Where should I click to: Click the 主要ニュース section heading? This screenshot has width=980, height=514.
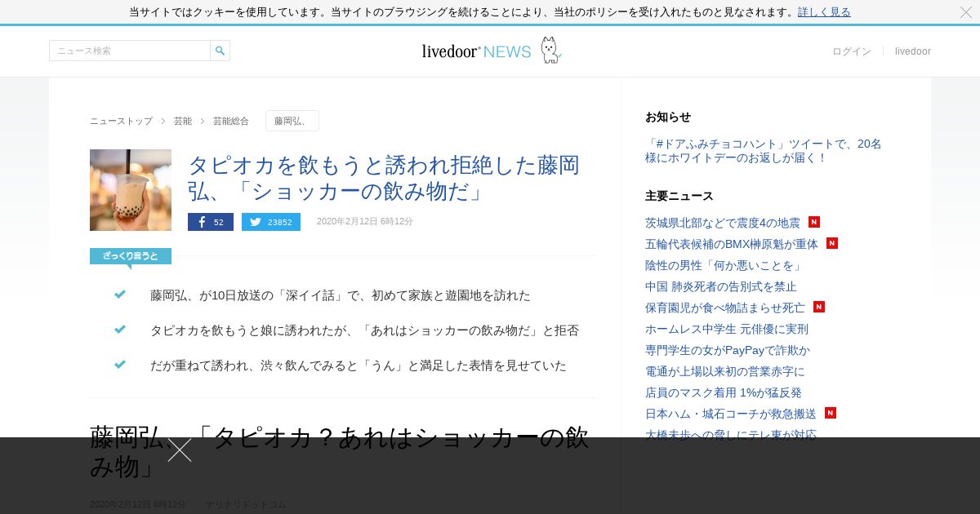point(679,196)
